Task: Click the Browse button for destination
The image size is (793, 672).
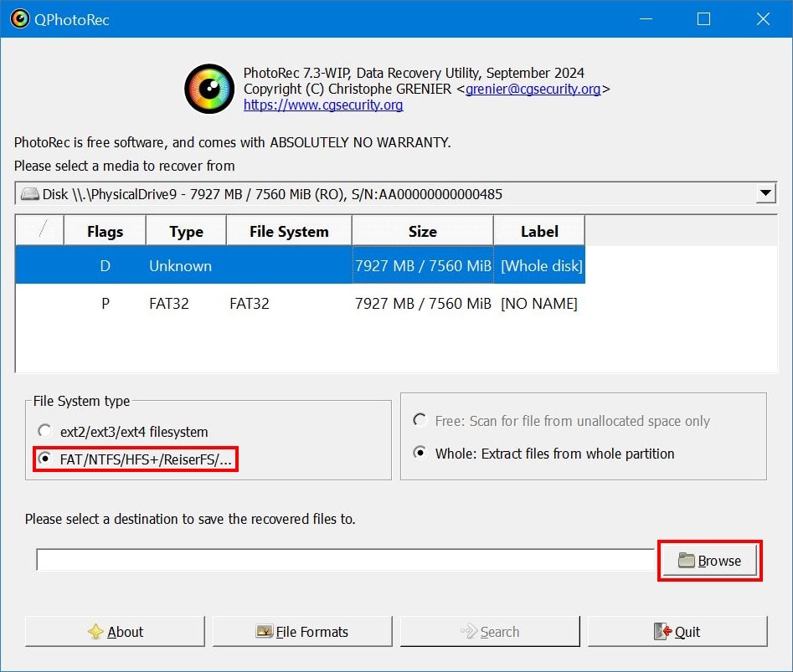Action: click(709, 561)
